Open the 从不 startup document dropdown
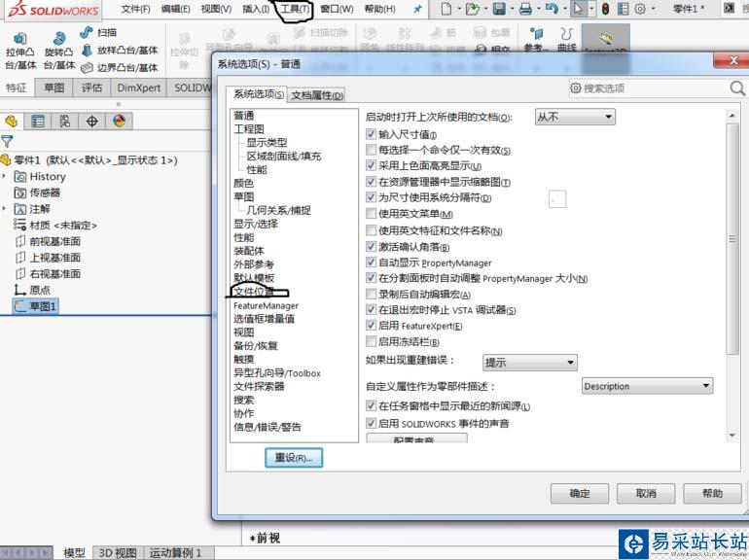Screen dimensions: 749x560 click(575, 117)
